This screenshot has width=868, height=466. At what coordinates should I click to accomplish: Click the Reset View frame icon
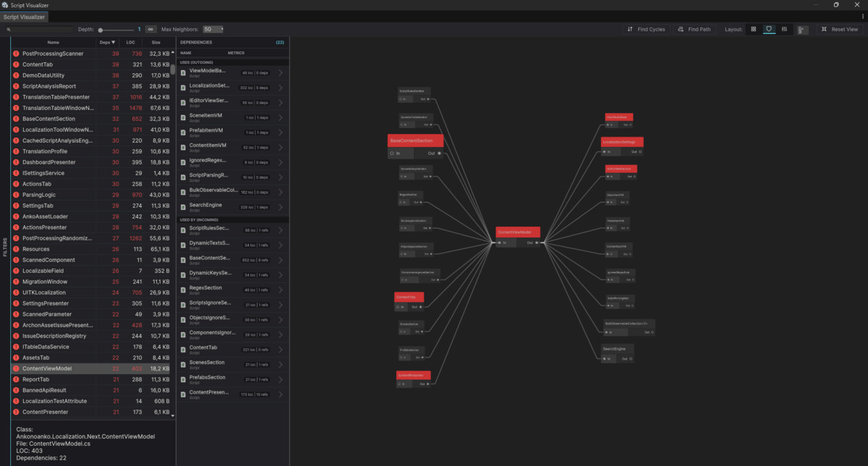tap(824, 29)
